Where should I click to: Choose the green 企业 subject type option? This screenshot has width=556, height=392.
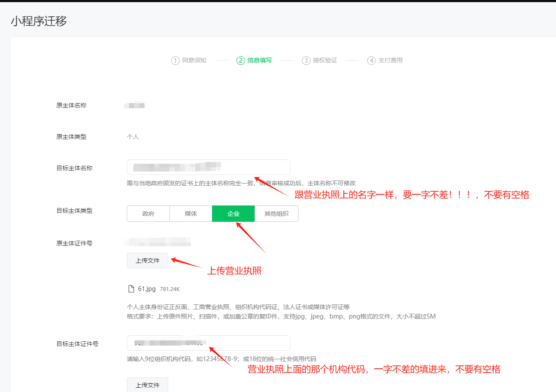[233, 214]
